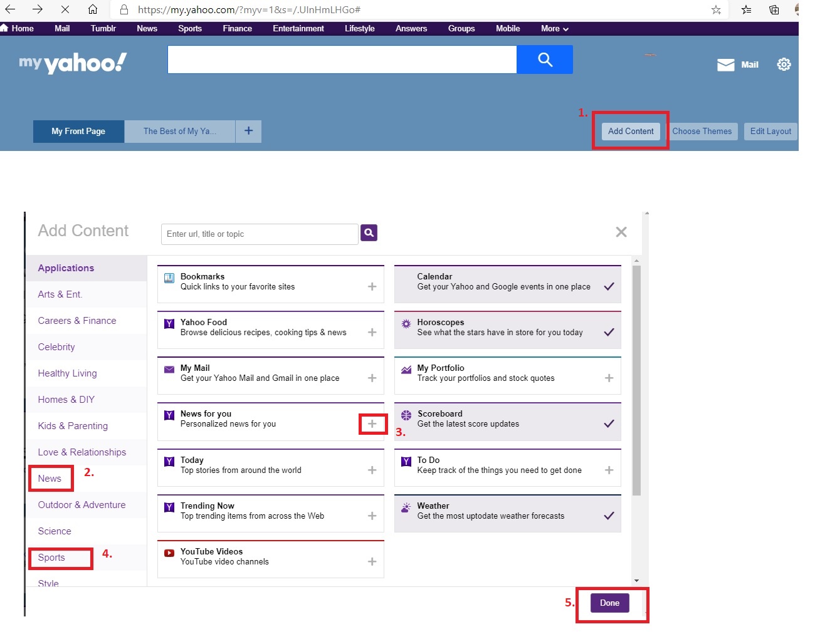The width and height of the screenshot is (815, 644).
Task: Click the Edit Layout button
Action: (770, 131)
